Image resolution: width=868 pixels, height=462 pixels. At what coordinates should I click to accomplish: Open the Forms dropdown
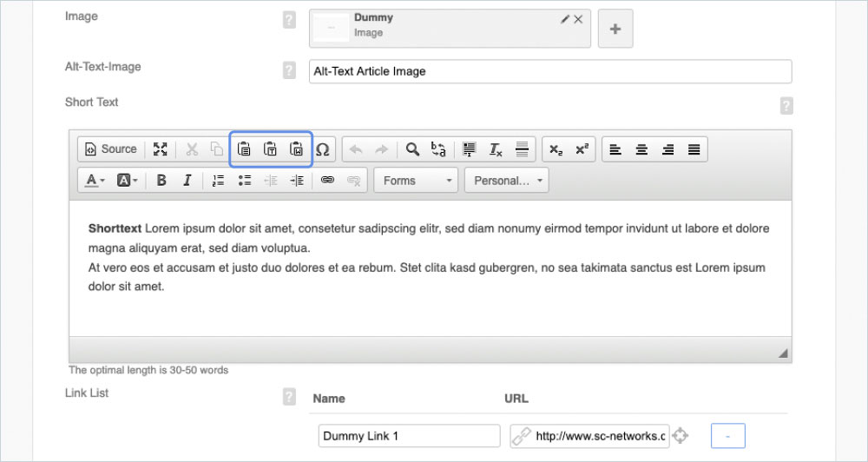coord(416,181)
